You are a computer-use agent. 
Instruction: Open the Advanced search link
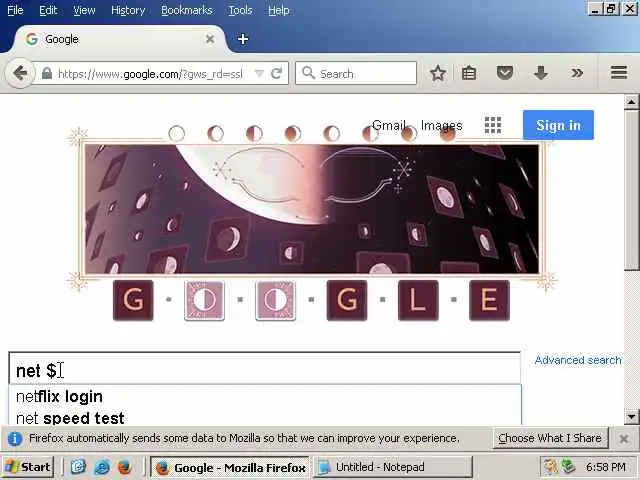(578, 360)
